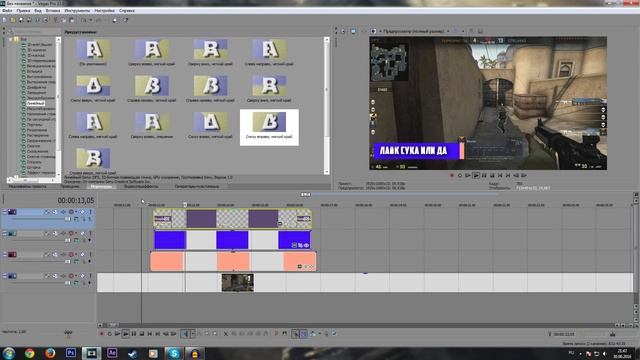This screenshot has width=640, height=360.
Task: Mute video track 1
Action: (82, 212)
